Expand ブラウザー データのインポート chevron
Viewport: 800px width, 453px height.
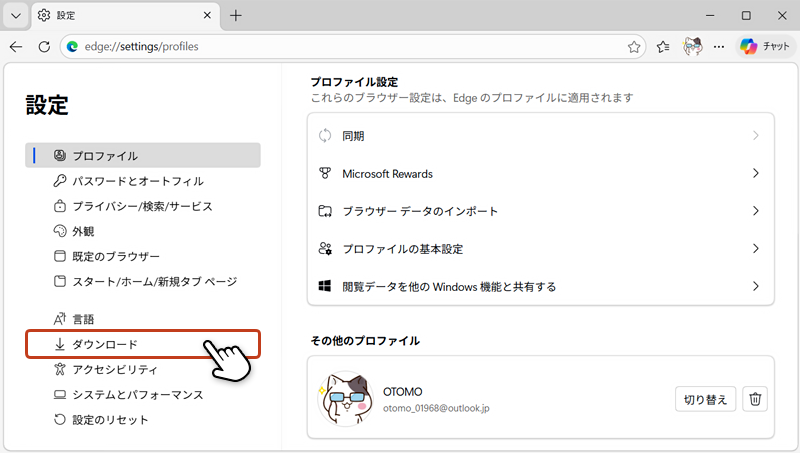click(x=756, y=211)
